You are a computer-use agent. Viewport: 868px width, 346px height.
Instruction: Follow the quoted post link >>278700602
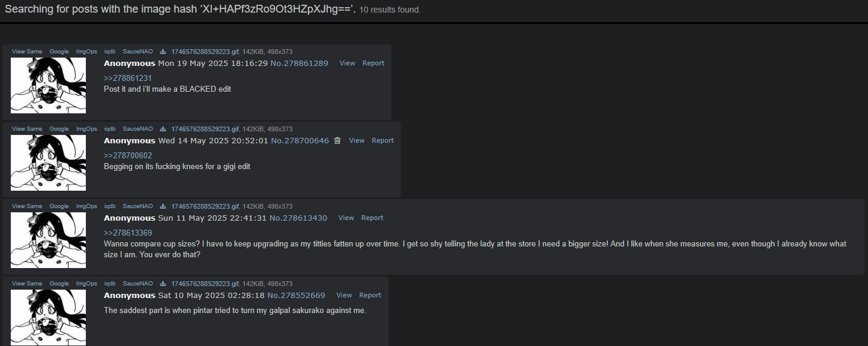(x=128, y=155)
